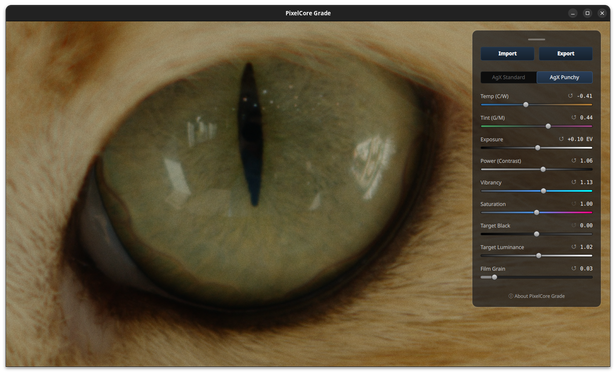Image resolution: width=616 pixels, height=374 pixels.
Task: Collapse panel using the top drag handle
Action: pyautogui.click(x=536, y=39)
